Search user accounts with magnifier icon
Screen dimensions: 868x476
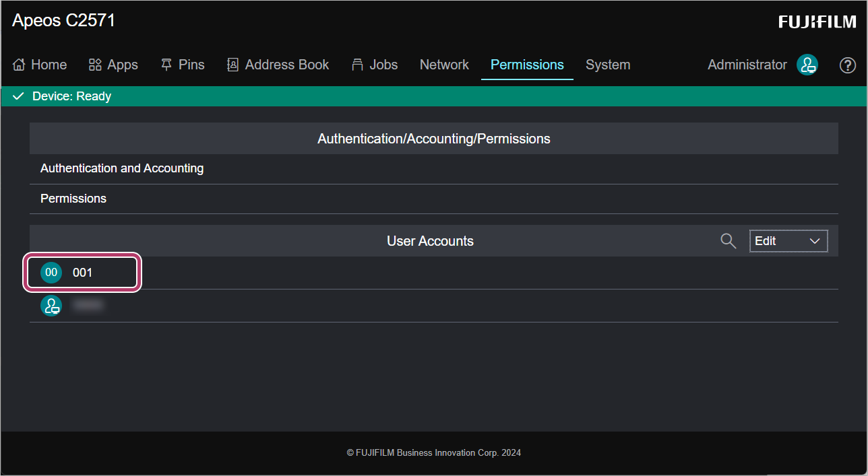[x=728, y=241]
